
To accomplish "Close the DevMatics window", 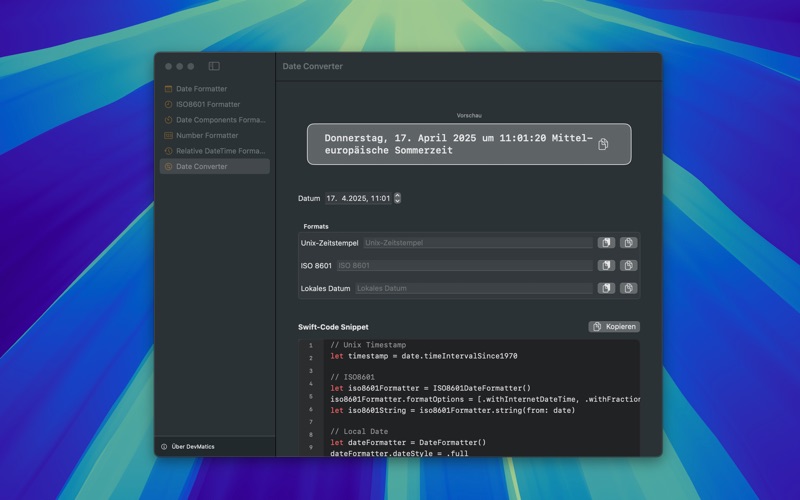I will [168, 66].
